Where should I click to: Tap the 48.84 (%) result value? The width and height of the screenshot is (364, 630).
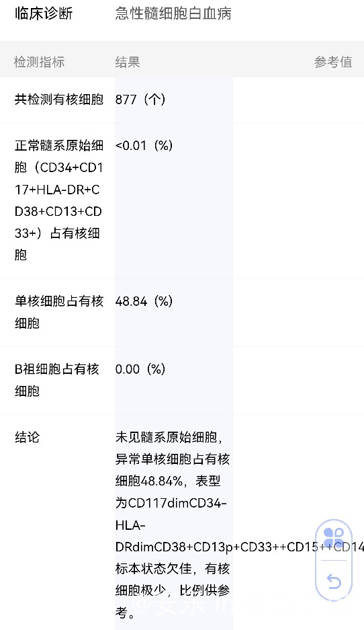coord(144,301)
